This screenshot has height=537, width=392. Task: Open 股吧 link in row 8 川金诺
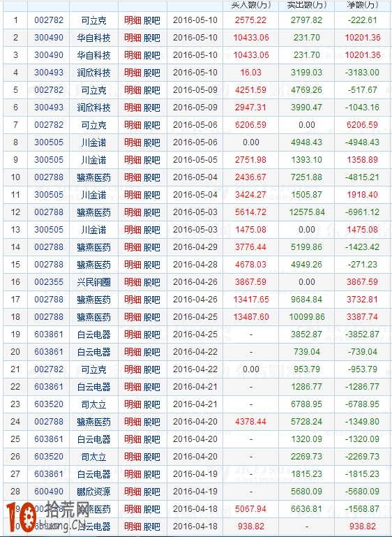[151, 142]
